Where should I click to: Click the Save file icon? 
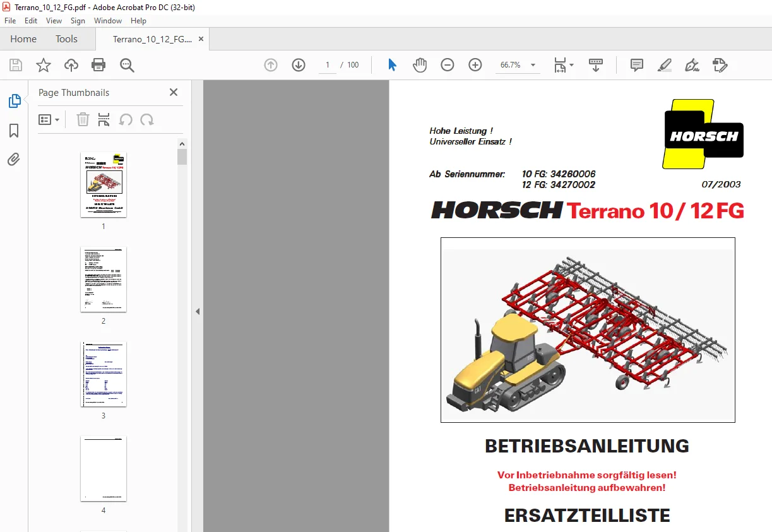point(16,65)
